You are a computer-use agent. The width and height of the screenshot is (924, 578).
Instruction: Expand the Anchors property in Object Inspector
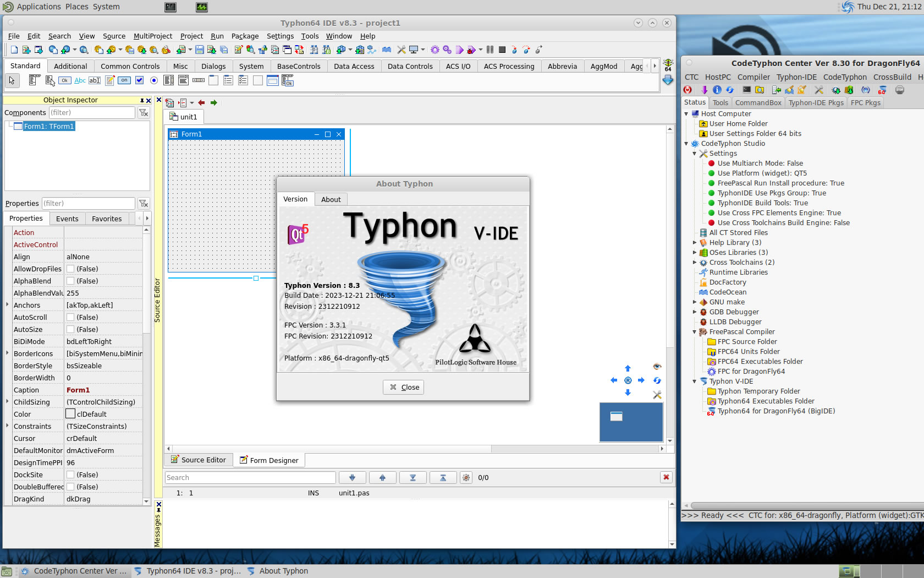(x=8, y=304)
